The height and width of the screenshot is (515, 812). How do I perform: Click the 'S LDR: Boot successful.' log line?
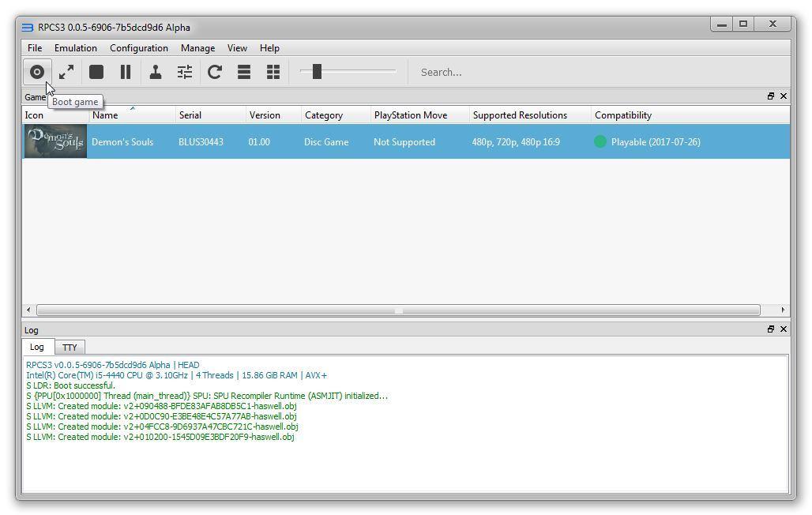pyautogui.click(x=70, y=385)
